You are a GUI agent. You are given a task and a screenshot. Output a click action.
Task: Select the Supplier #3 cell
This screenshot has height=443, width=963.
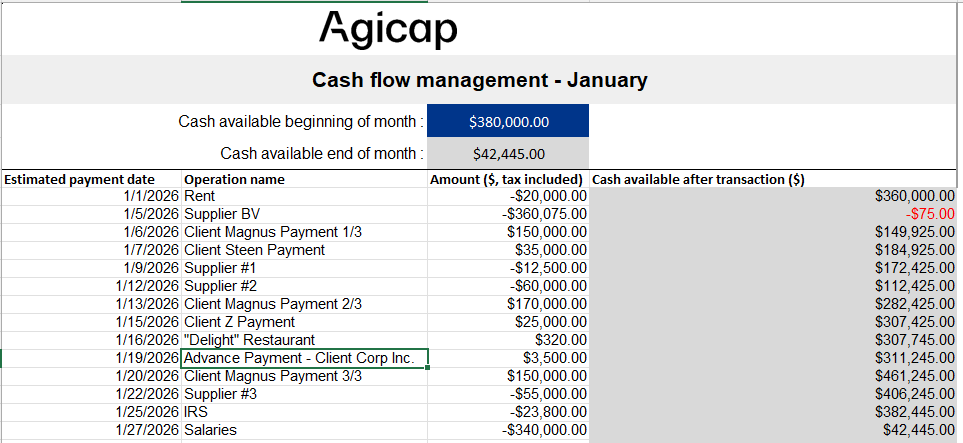tap(305, 394)
